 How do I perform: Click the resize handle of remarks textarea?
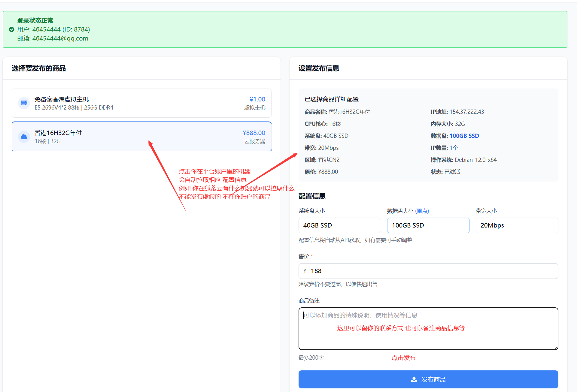coord(556,348)
